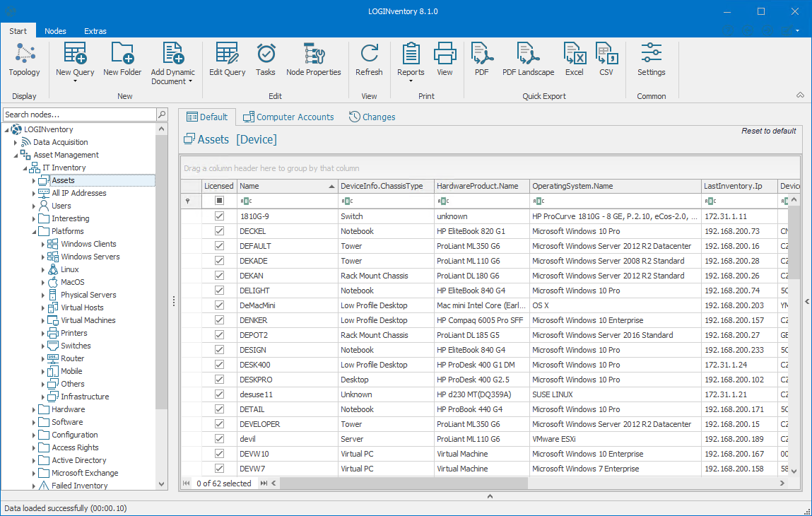Screen dimensions: 812x516
Task: Switch to Computer Accounts tab
Action: [288, 117]
